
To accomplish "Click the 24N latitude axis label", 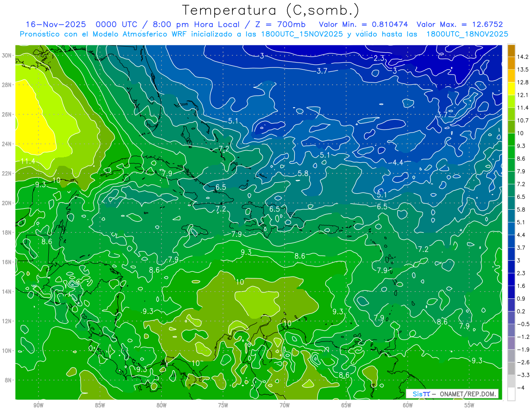I will click(x=8, y=144).
